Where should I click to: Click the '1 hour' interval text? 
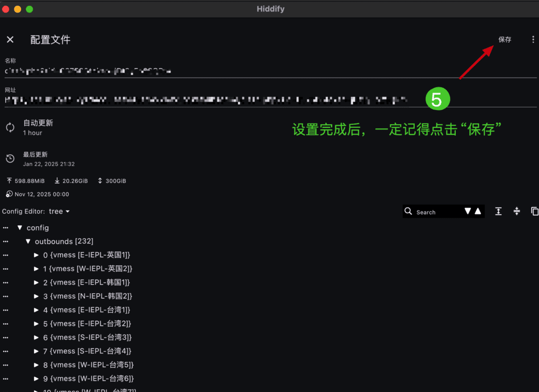tap(33, 133)
